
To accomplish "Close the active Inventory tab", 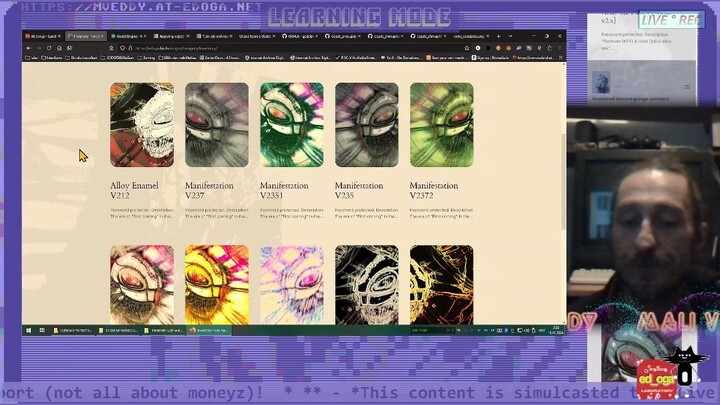I will [102, 36].
